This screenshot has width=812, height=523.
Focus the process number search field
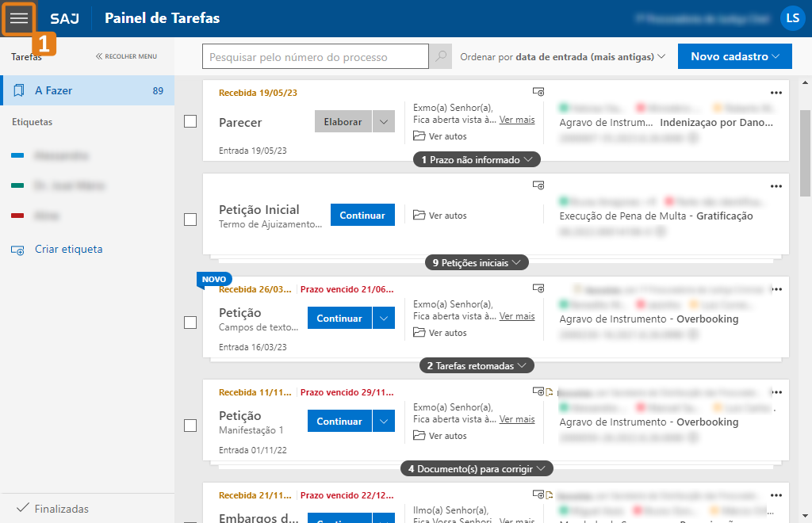coord(316,57)
